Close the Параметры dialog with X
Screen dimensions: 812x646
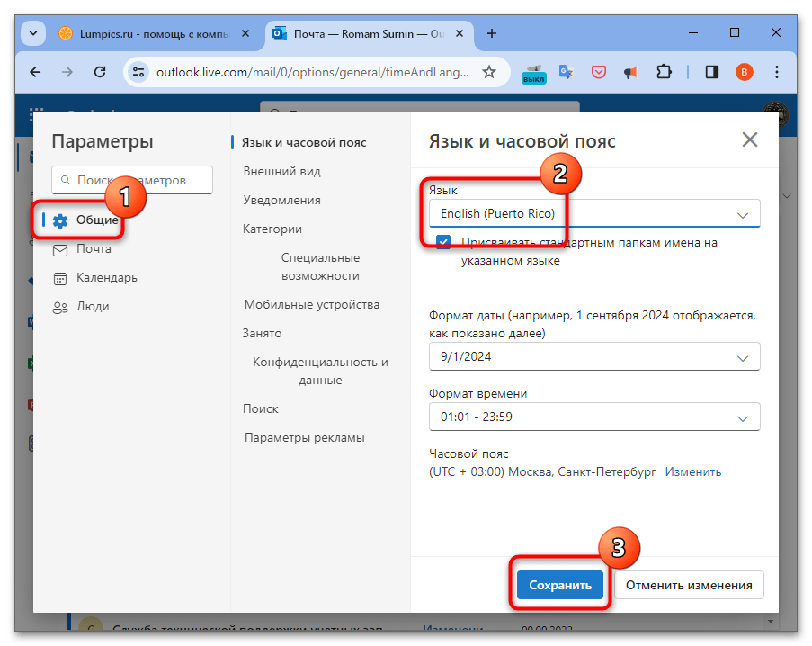coord(749,139)
